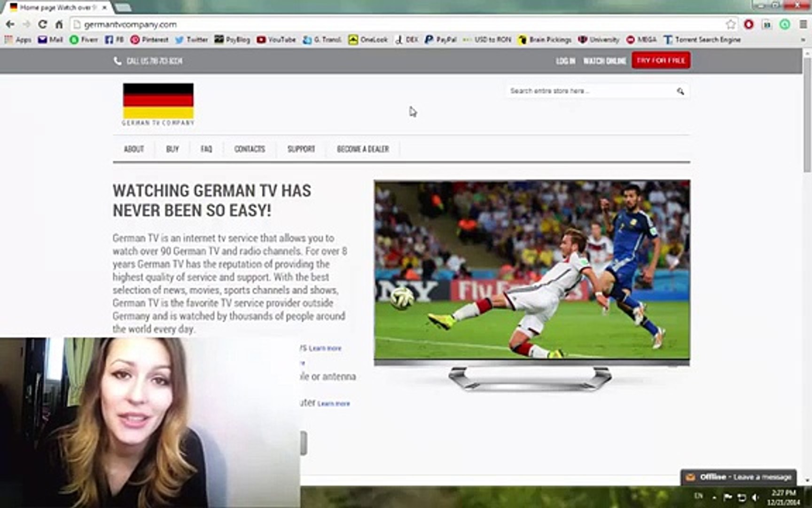Click the TRY FOR FREE button

[661, 60]
